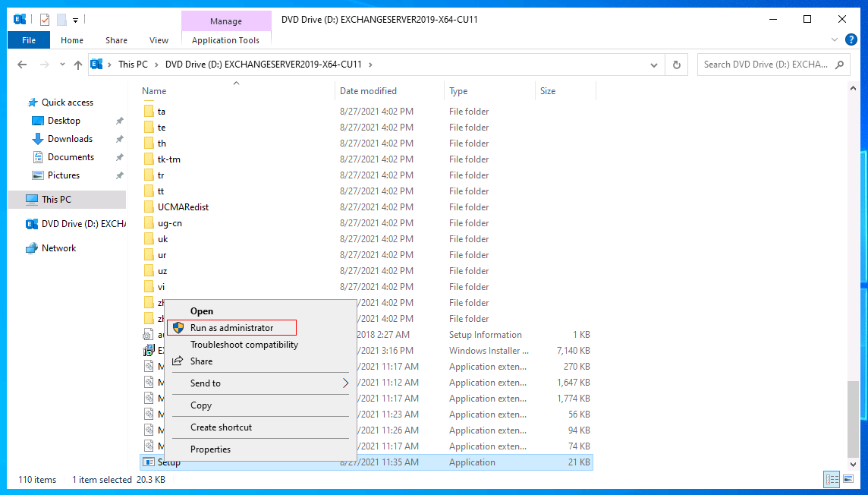Click the Desktop pin icon
The height and width of the screenshot is (495, 868).
[x=119, y=121]
